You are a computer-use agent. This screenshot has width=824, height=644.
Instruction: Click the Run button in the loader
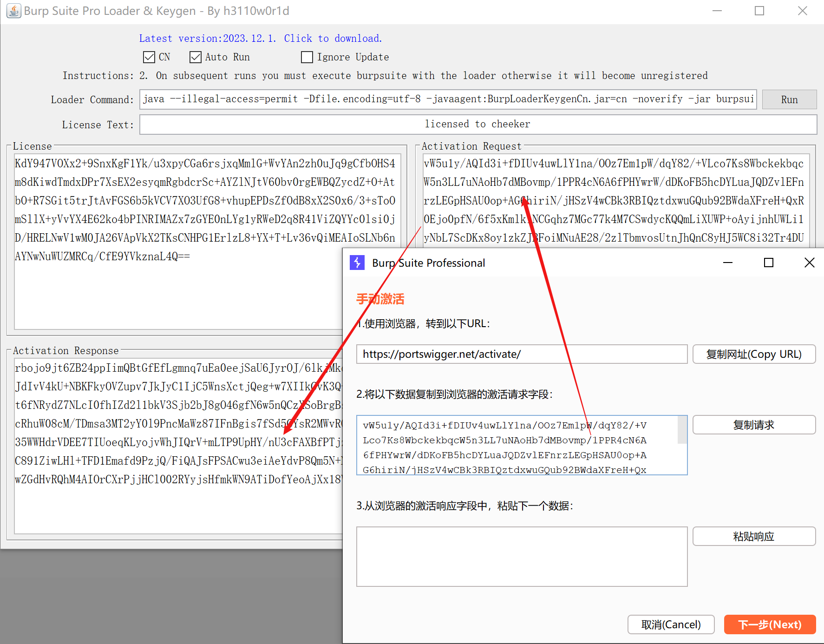coord(789,99)
